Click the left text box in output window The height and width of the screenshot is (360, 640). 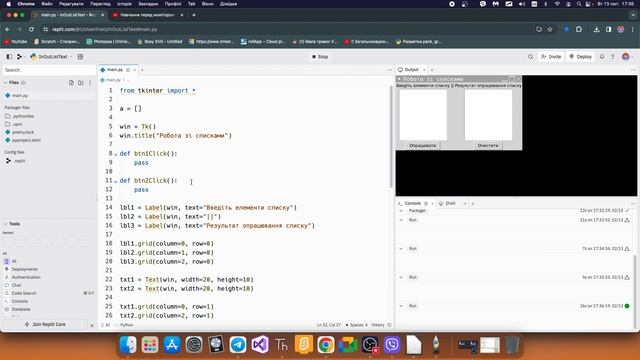click(x=423, y=115)
